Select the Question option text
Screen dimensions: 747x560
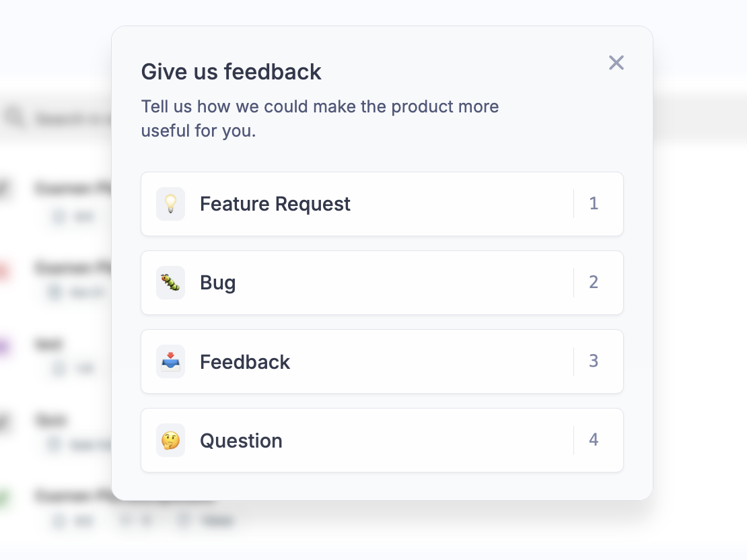point(241,441)
